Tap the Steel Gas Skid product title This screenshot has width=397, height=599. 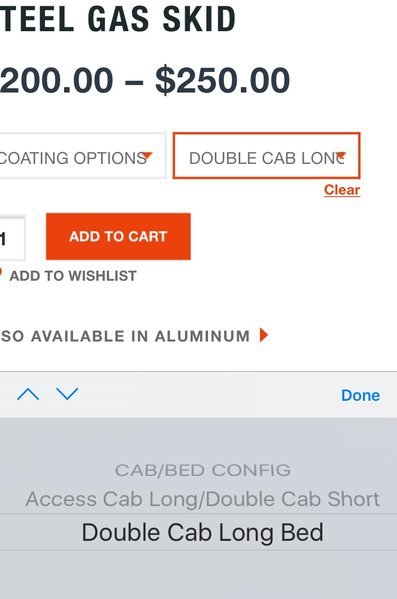(118, 18)
